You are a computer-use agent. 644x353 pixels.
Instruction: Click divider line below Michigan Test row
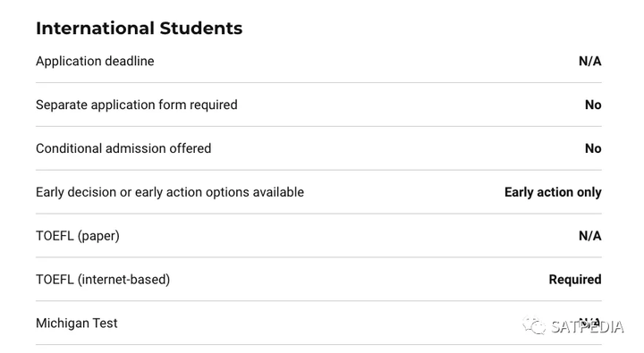(x=318, y=345)
